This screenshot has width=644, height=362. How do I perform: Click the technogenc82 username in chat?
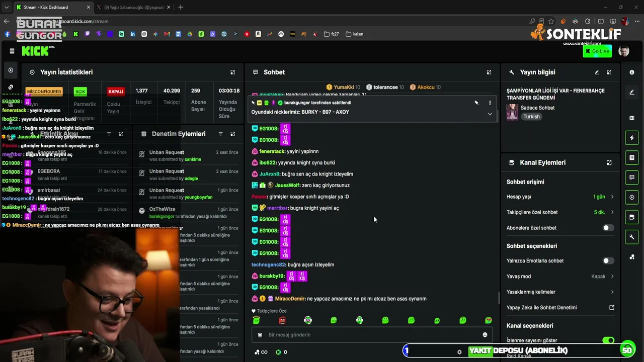coord(268,265)
